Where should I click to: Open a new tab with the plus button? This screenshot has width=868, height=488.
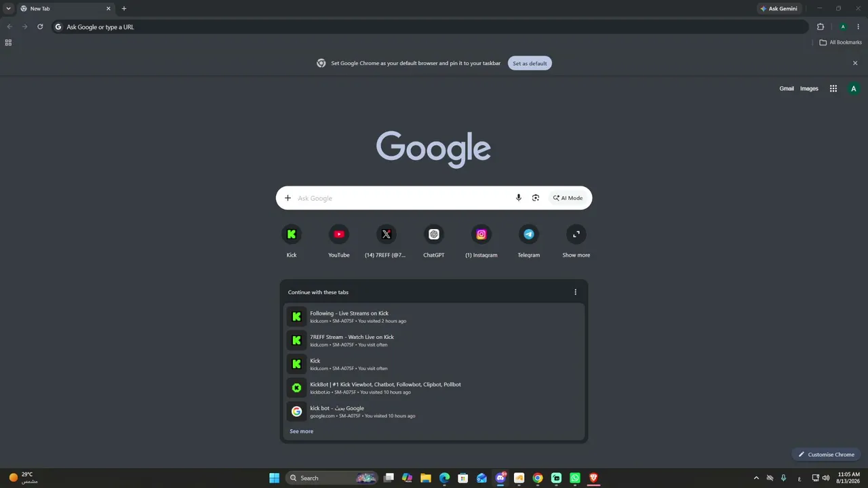123,9
